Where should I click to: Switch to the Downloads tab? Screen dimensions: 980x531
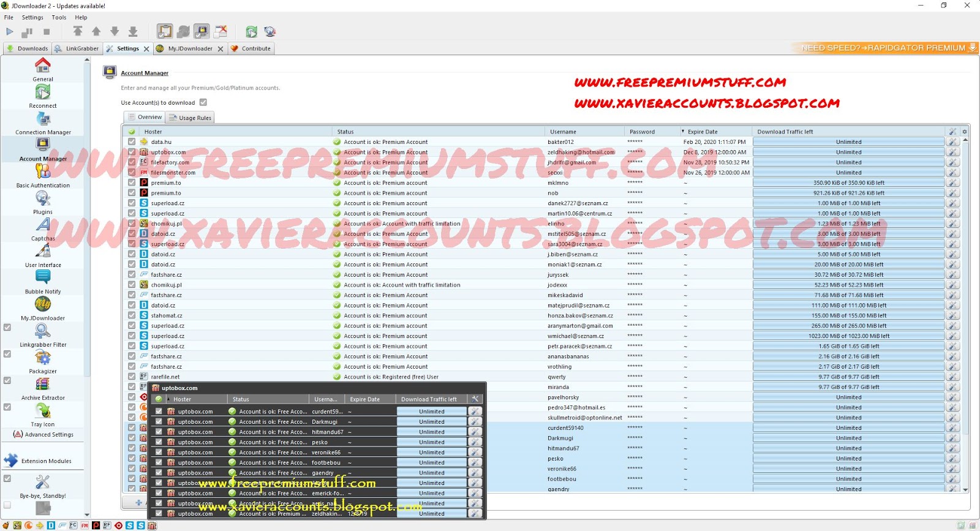click(27, 48)
